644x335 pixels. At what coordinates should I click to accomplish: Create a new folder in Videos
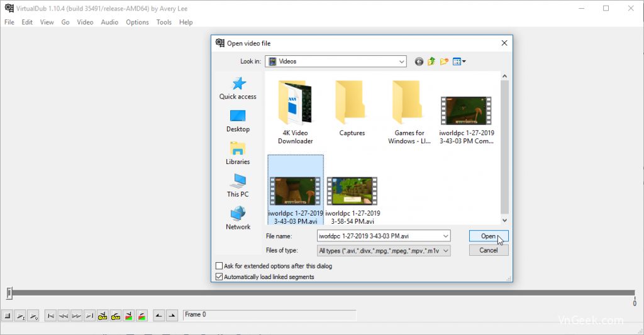(x=444, y=62)
